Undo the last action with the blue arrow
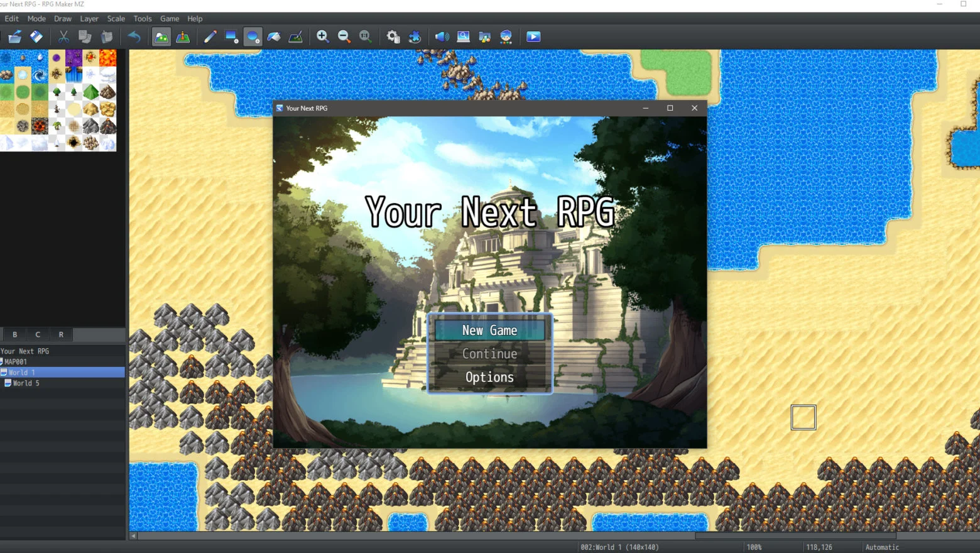This screenshot has width=980, height=553. (x=134, y=36)
